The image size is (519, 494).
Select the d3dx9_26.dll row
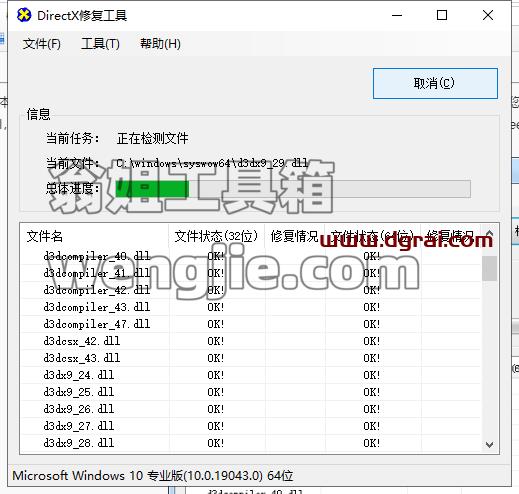(251, 409)
